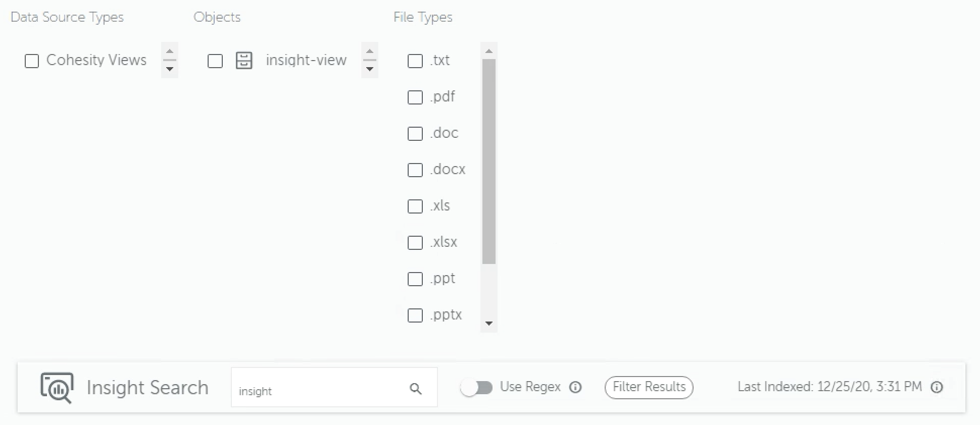
Task: Show the Last Indexed info icon
Action: click(937, 387)
